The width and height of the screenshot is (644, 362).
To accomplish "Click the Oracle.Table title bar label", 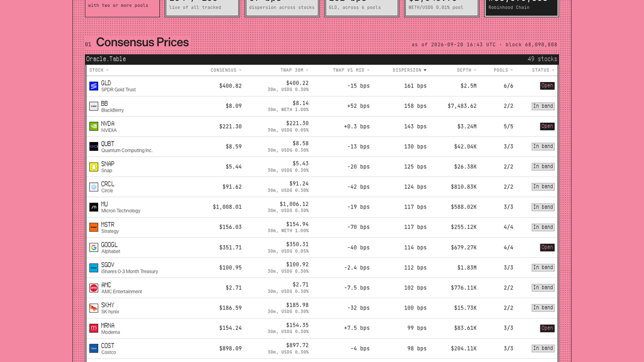I will click(106, 59).
